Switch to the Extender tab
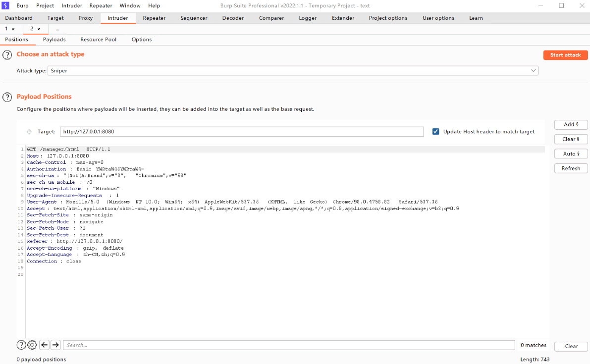 [343, 18]
